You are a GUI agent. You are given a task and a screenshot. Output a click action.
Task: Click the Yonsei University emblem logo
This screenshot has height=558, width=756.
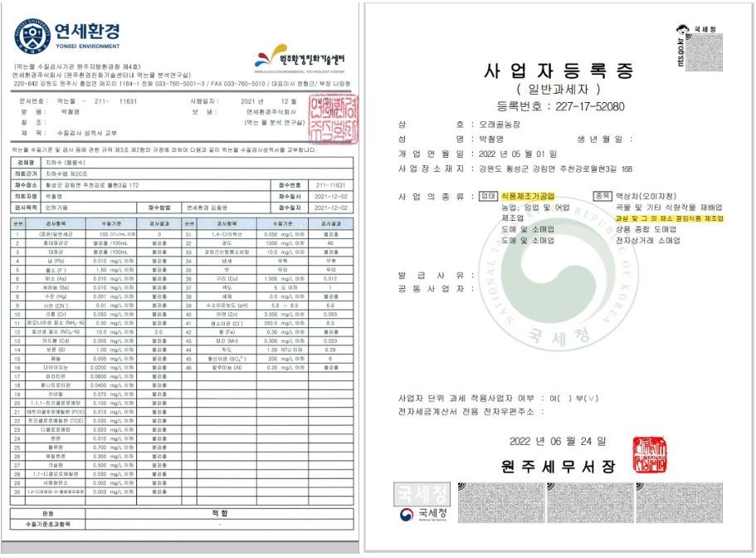(x=32, y=37)
